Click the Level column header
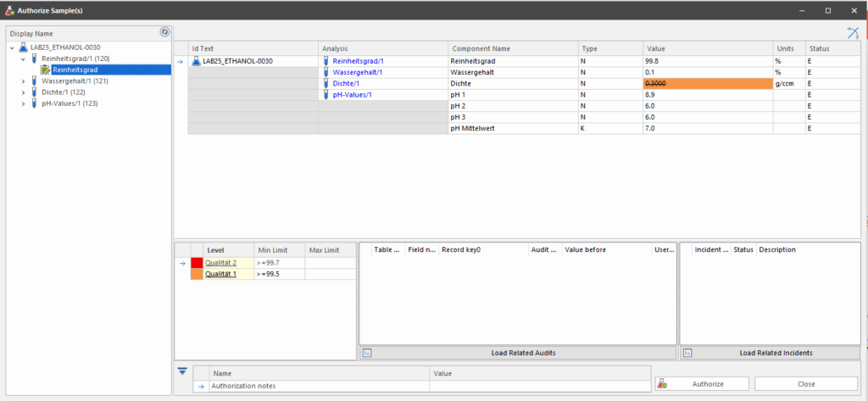The image size is (868, 402). (x=228, y=250)
